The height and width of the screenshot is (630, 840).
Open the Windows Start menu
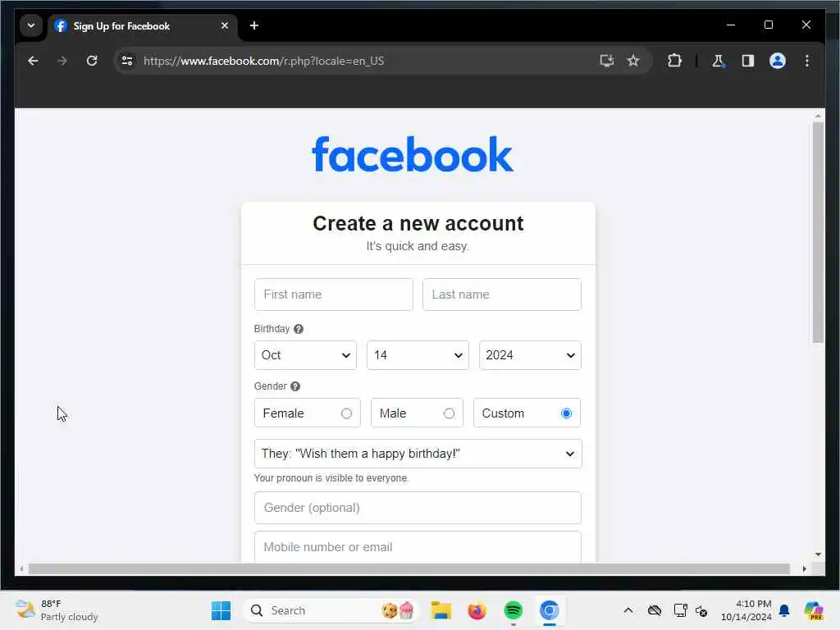(x=221, y=610)
